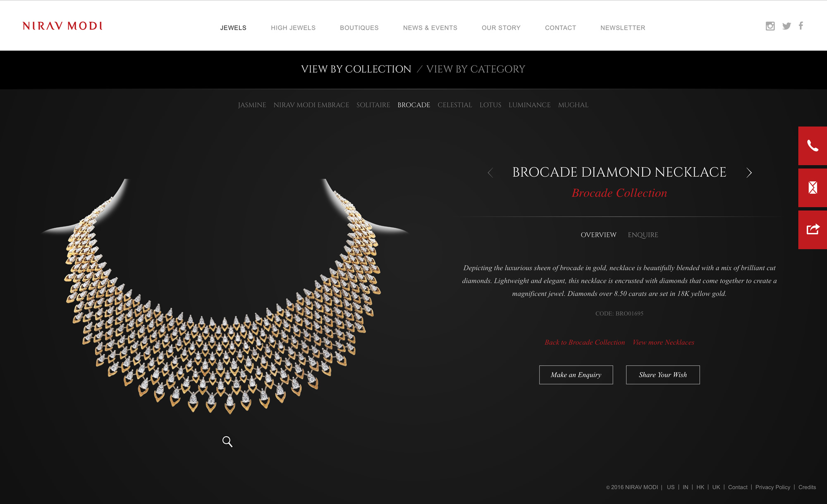The image size is (827, 504).
Task: Select the Enquire tab
Action: [643, 235]
